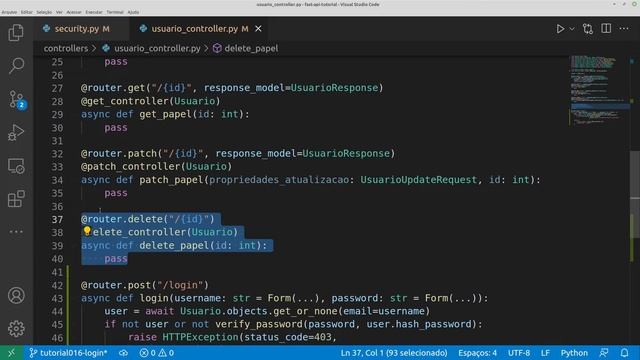Open the Terminal menu
Image resolution: width=640 pixels, height=360 pixels.
coord(115,12)
